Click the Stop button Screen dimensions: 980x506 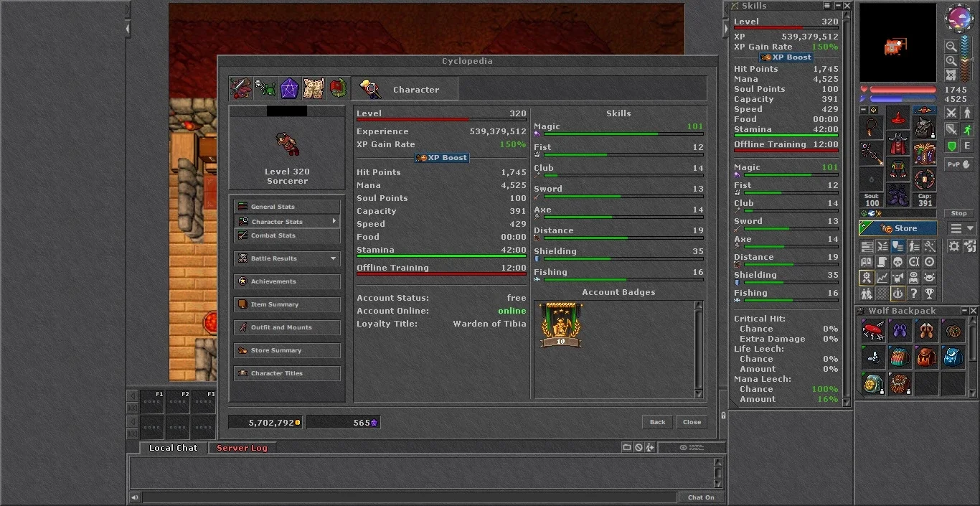pos(959,213)
